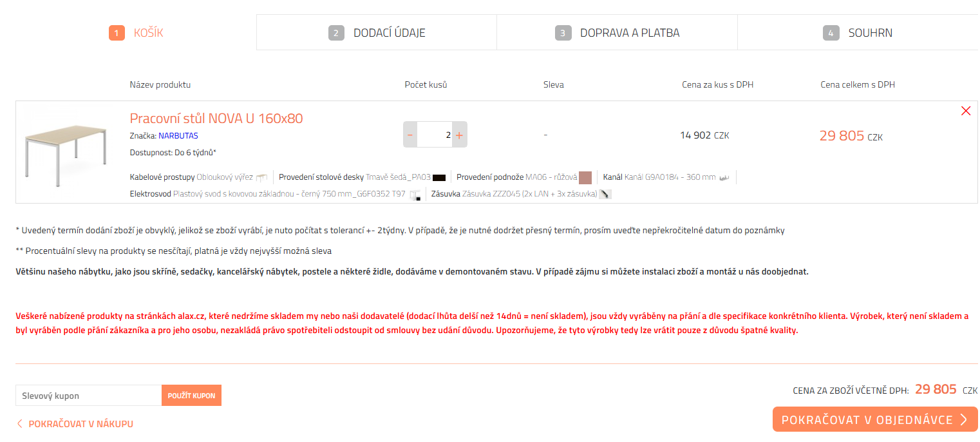980x442 pixels.
Task: Click the Slevový kupon input field
Action: click(x=88, y=395)
